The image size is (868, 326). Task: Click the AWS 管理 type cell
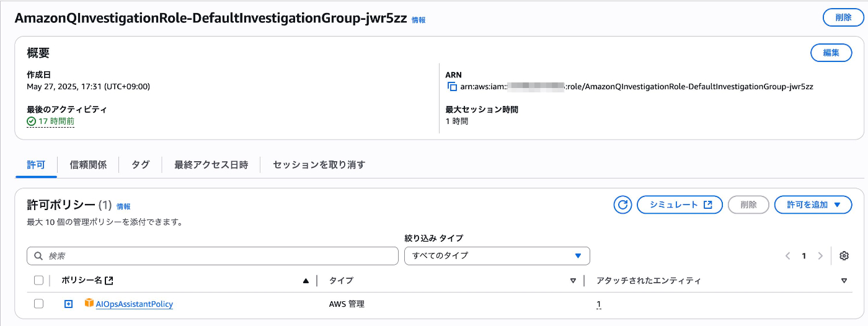(x=347, y=304)
